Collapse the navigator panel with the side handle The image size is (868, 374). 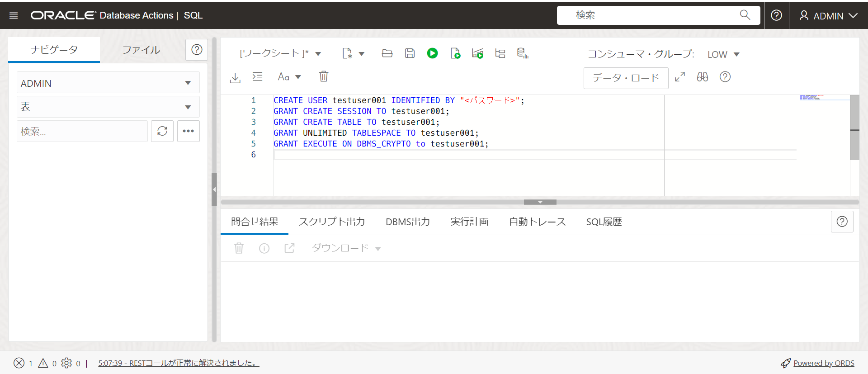(214, 189)
